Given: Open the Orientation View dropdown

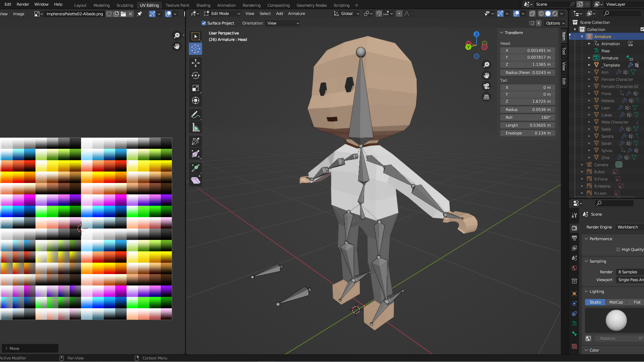Looking at the screenshot, I should point(283,23).
